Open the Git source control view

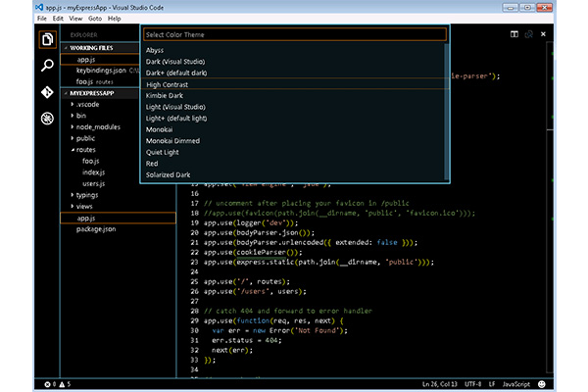47,92
